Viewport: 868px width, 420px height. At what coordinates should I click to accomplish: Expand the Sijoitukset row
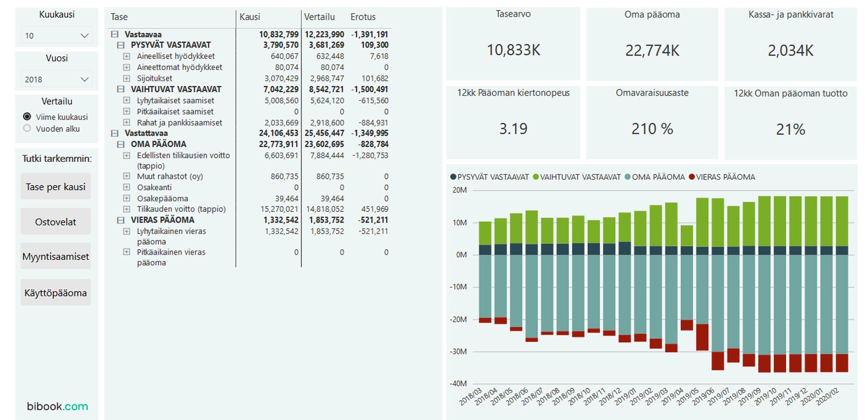click(x=126, y=78)
